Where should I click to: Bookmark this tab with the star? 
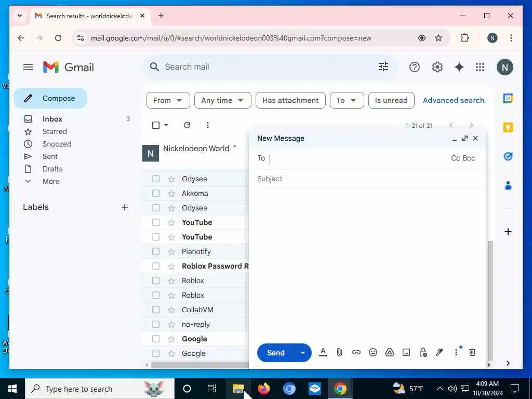pos(438,38)
